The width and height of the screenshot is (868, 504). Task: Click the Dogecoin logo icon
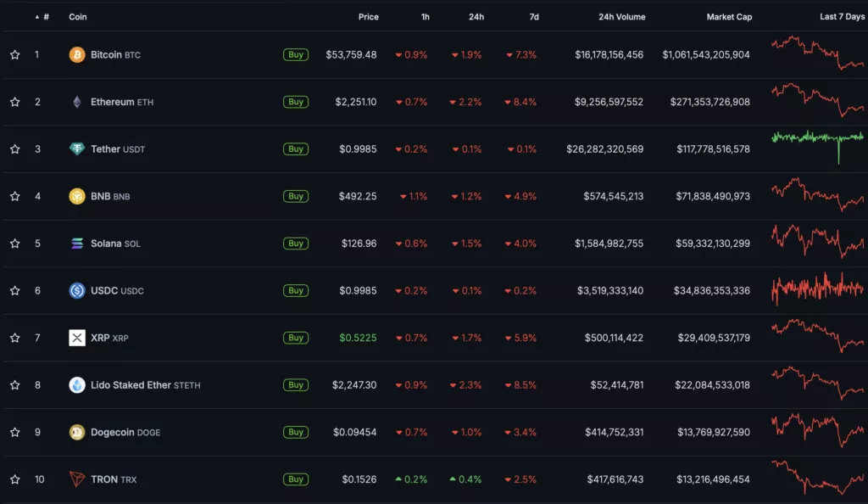77,432
